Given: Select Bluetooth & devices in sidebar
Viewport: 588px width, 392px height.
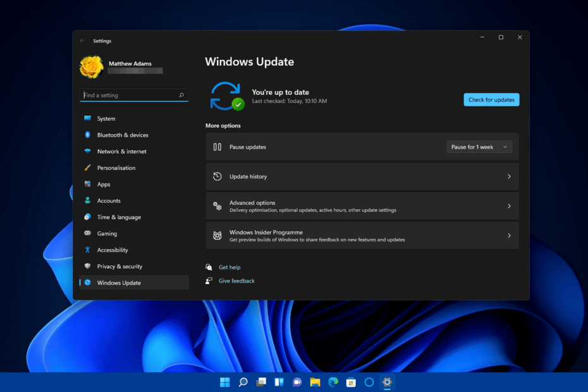Looking at the screenshot, I should point(134,135).
